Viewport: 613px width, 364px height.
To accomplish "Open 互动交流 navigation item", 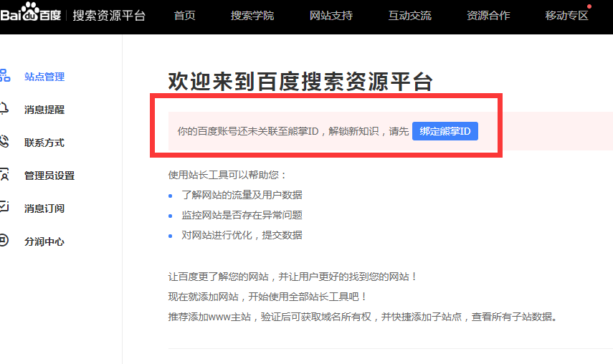I will pos(409,16).
